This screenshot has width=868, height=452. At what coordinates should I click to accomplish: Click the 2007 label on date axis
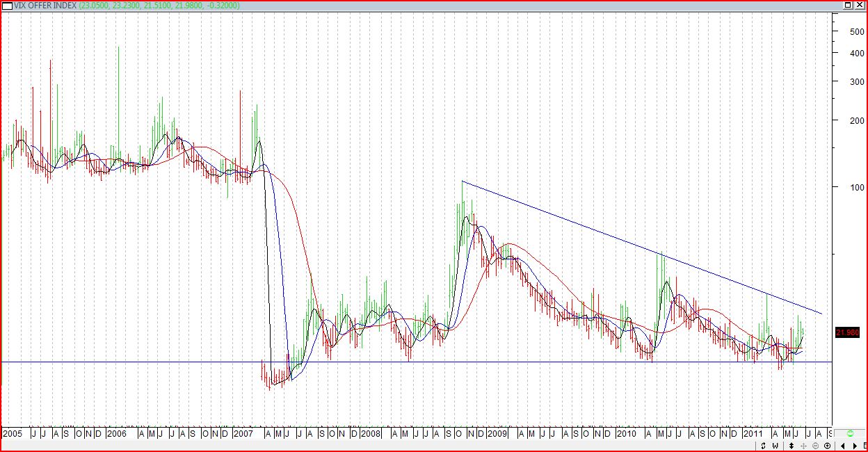point(243,434)
